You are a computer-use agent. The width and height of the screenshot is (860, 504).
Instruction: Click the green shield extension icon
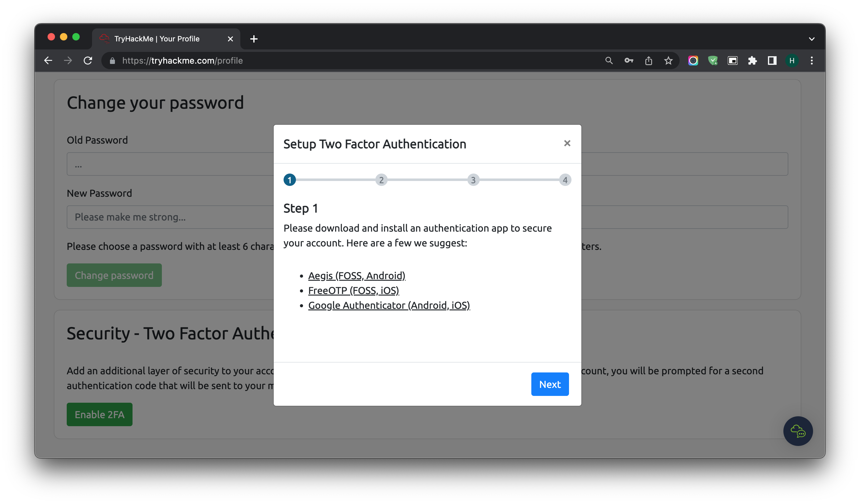click(x=713, y=61)
